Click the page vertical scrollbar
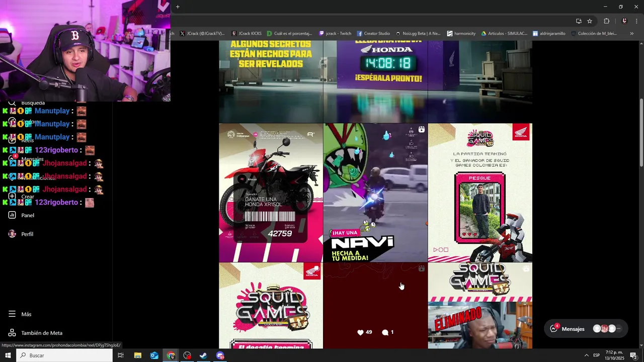 641,133
